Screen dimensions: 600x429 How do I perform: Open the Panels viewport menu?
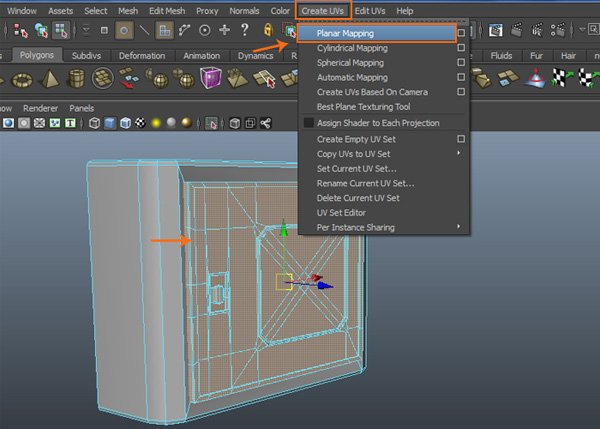pos(82,108)
